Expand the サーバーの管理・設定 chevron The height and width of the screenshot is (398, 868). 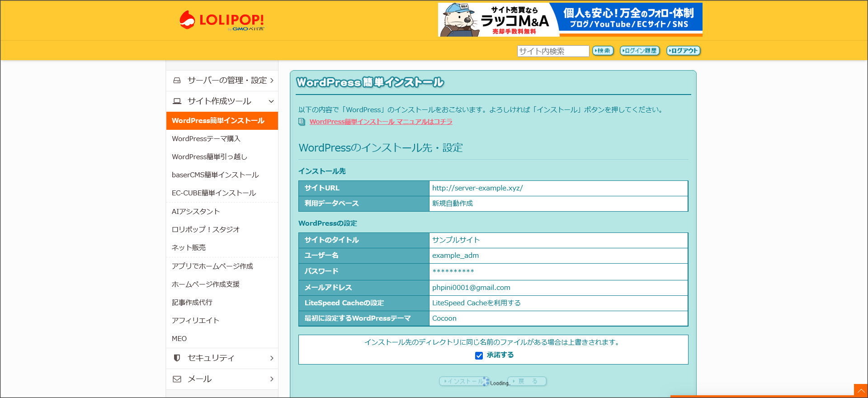pos(272,81)
